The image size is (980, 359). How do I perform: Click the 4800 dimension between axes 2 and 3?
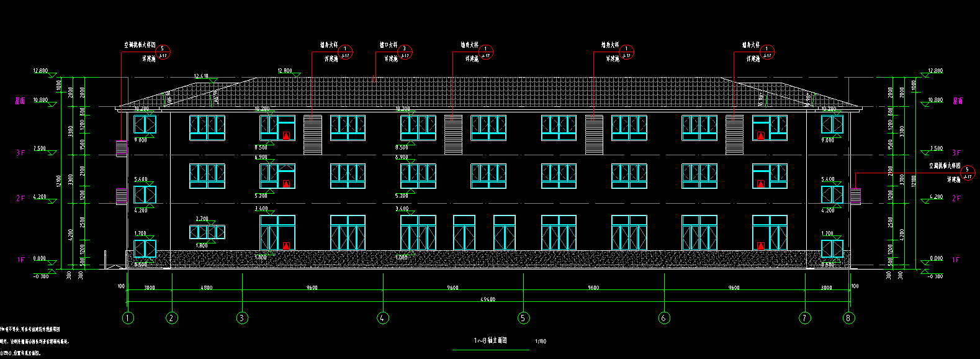coord(206,288)
